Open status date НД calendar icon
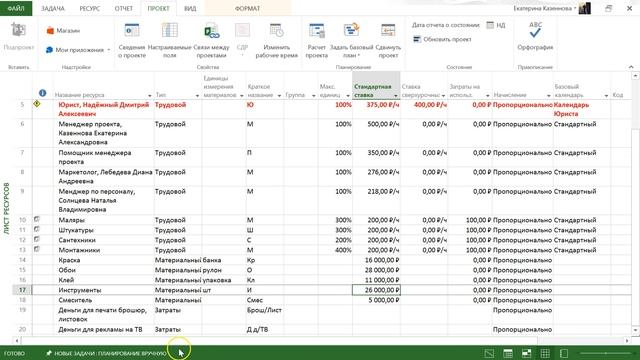Viewport: 640px width, 360px height. 490,25
